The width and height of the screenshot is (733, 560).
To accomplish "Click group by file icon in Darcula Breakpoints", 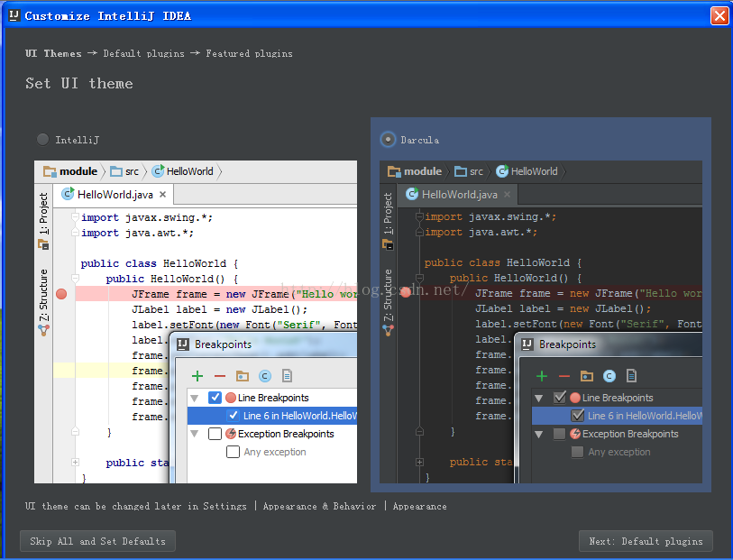I will pyautogui.click(x=631, y=376).
